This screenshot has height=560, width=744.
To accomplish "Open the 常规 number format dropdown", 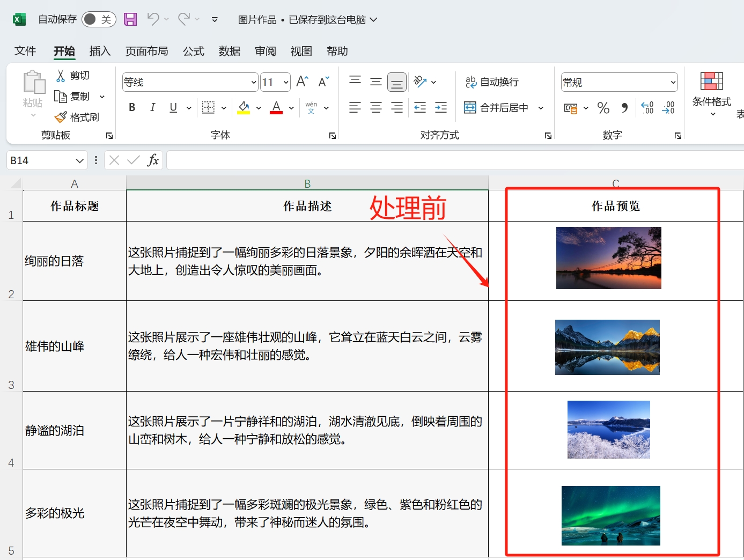I will (673, 82).
